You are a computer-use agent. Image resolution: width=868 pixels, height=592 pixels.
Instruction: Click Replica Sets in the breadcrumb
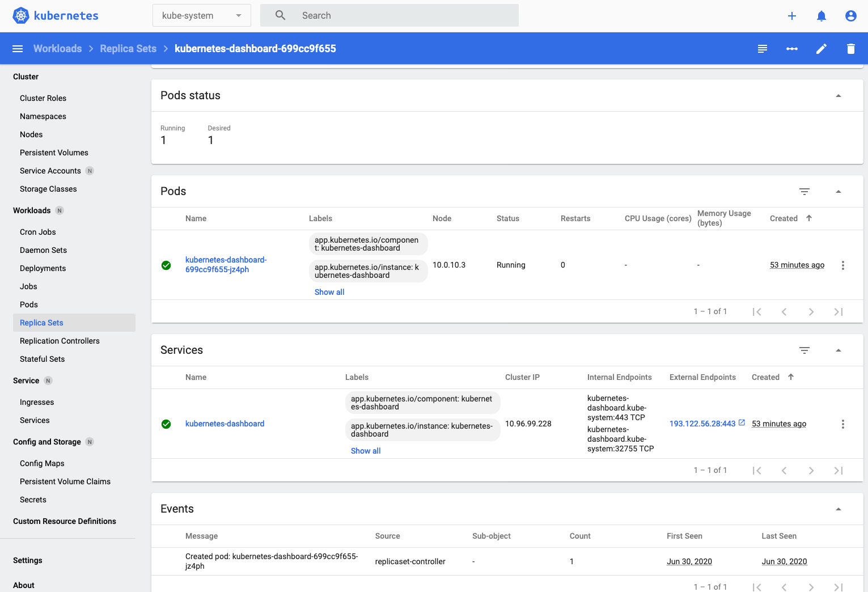pyautogui.click(x=128, y=49)
